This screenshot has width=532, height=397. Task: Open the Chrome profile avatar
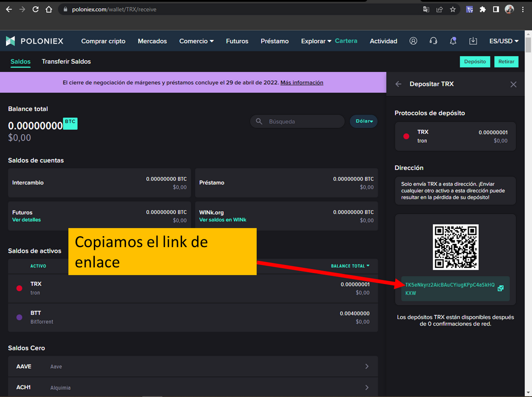[x=509, y=9]
